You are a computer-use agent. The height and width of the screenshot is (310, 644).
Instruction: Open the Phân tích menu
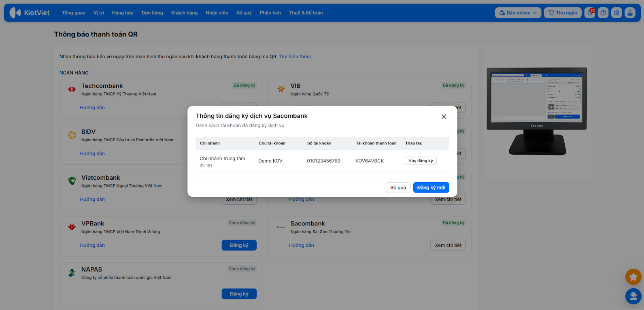pyautogui.click(x=270, y=13)
